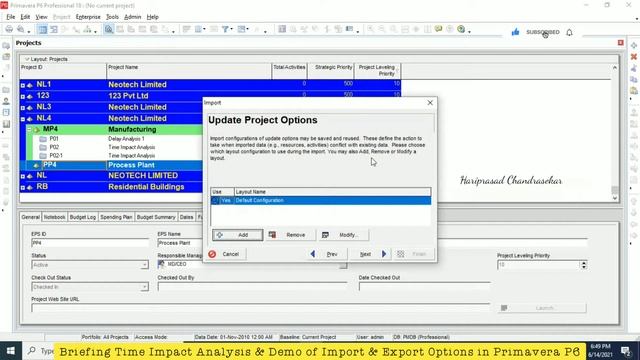Collapse the MP4 Manufacturing node
The image size is (640, 360).
(x=29, y=129)
